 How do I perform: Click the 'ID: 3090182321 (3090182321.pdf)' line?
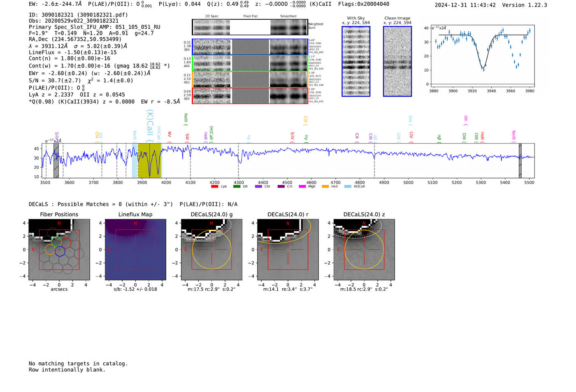(x=78, y=15)
